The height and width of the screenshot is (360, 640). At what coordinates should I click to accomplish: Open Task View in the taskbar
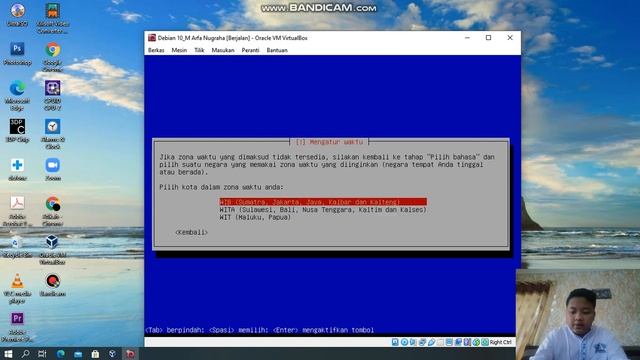(42, 354)
